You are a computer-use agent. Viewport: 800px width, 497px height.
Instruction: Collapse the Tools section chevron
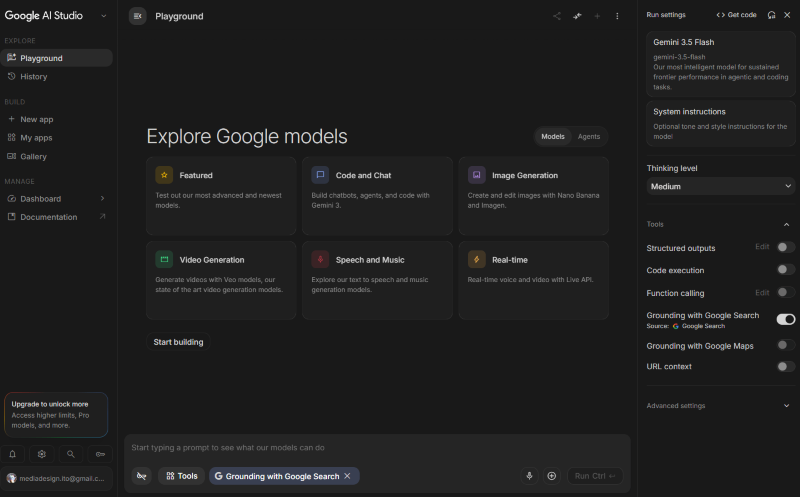pos(786,225)
